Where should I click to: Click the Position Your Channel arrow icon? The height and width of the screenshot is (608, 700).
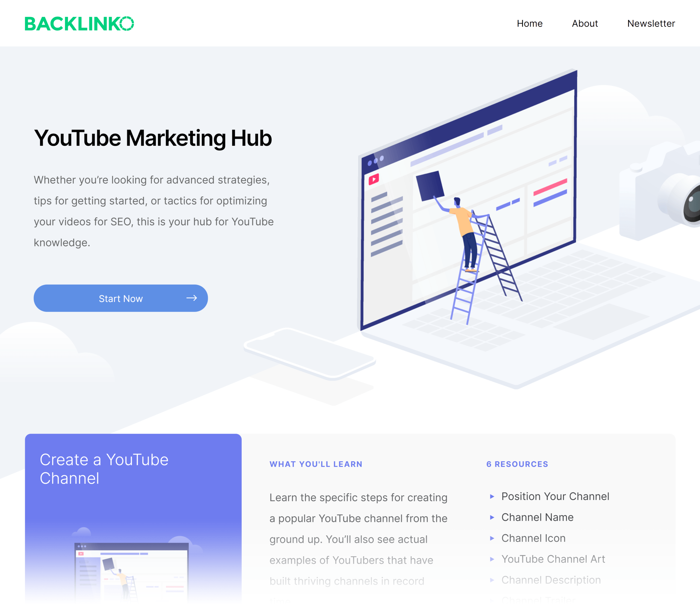coord(492,496)
